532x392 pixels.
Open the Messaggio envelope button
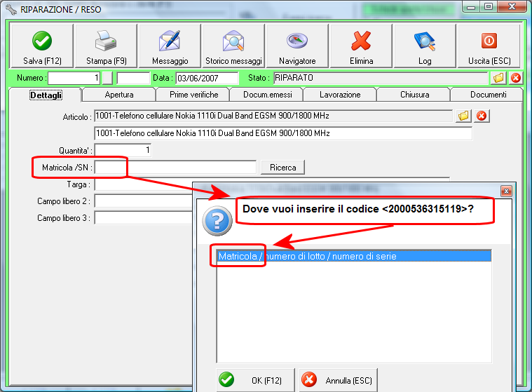coord(170,46)
